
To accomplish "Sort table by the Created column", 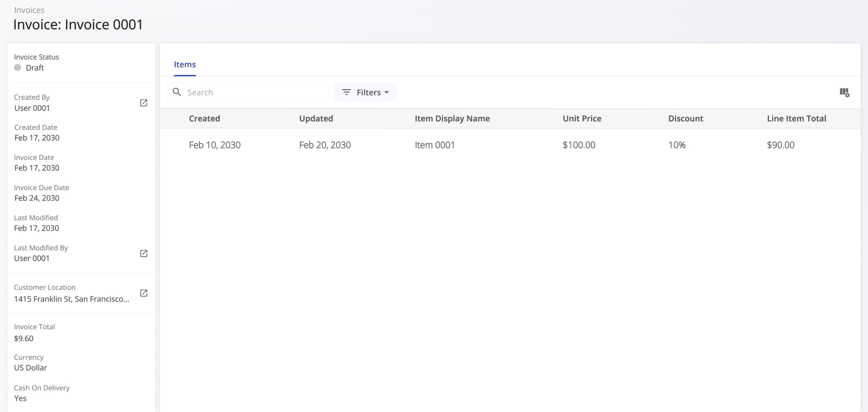I will click(x=204, y=118).
